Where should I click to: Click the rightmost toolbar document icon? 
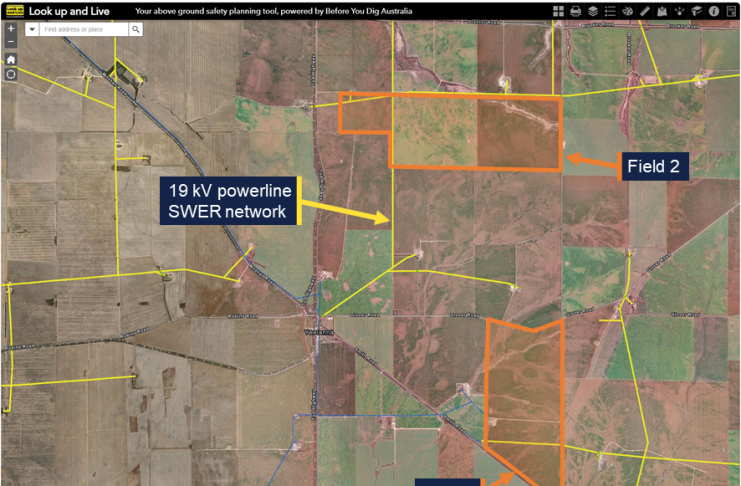point(731,11)
